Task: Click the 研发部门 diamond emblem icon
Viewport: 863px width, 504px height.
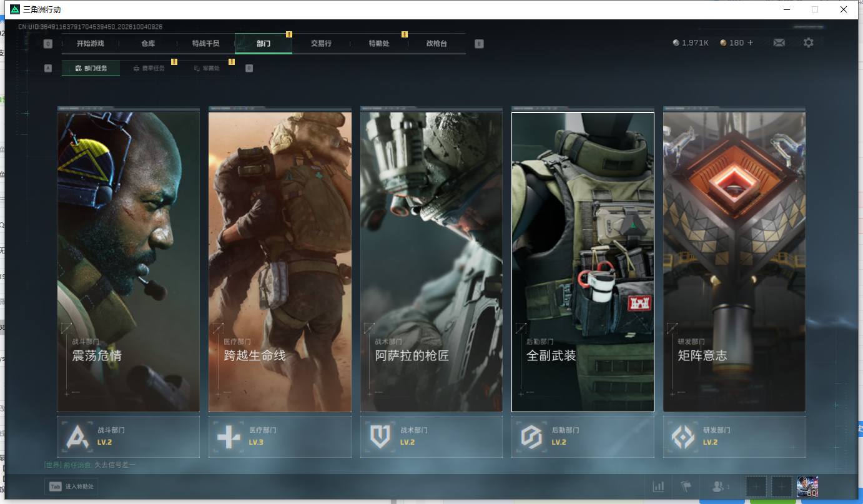Action: click(683, 437)
